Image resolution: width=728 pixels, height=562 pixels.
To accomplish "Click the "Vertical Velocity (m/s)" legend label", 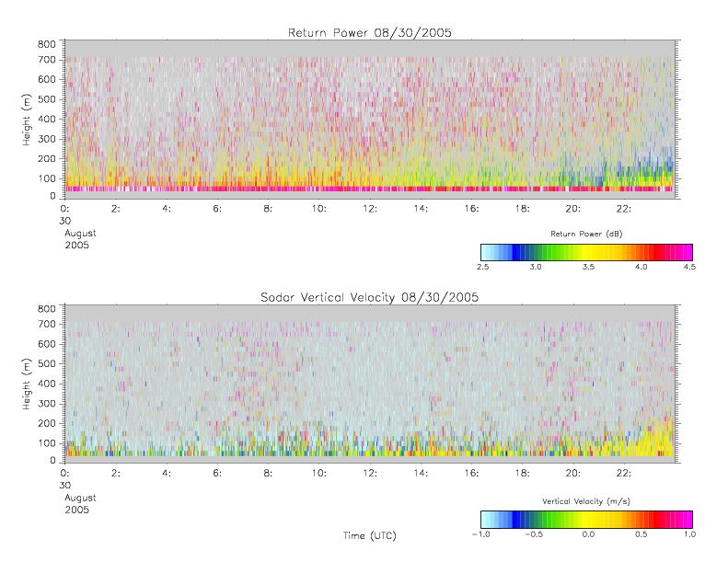I will (586, 501).
